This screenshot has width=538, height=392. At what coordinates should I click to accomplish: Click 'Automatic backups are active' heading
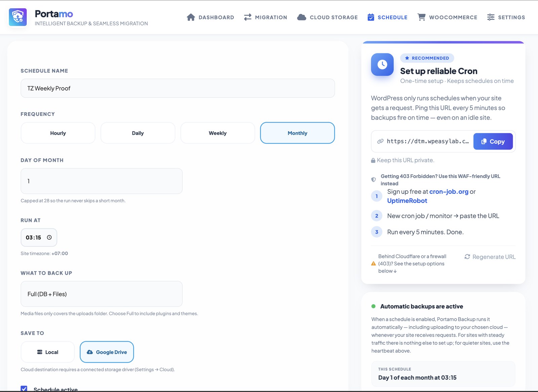[x=422, y=306]
